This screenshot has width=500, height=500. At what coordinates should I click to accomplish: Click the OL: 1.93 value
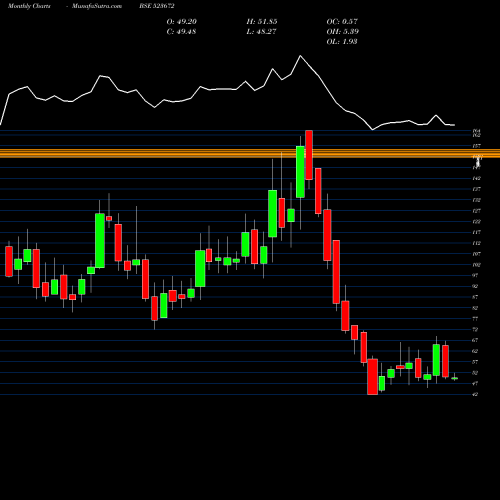(342, 42)
